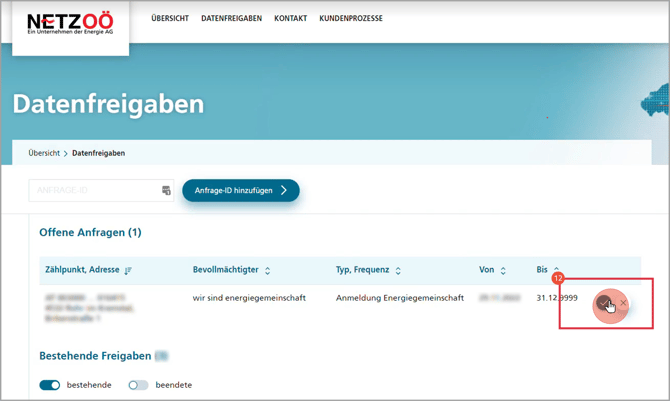The width and height of the screenshot is (670, 401).
Task: Click 'Anfrage-ID hinzufügen' button
Action: coord(240,190)
